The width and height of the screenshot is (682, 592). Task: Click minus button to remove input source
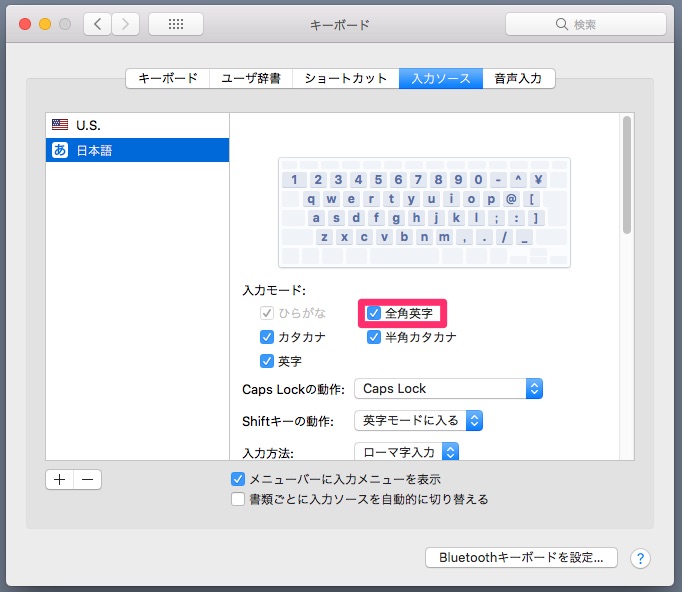tap(87, 479)
